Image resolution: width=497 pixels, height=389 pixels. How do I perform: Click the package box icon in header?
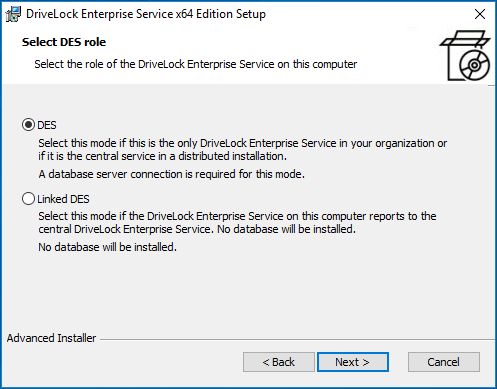(465, 55)
